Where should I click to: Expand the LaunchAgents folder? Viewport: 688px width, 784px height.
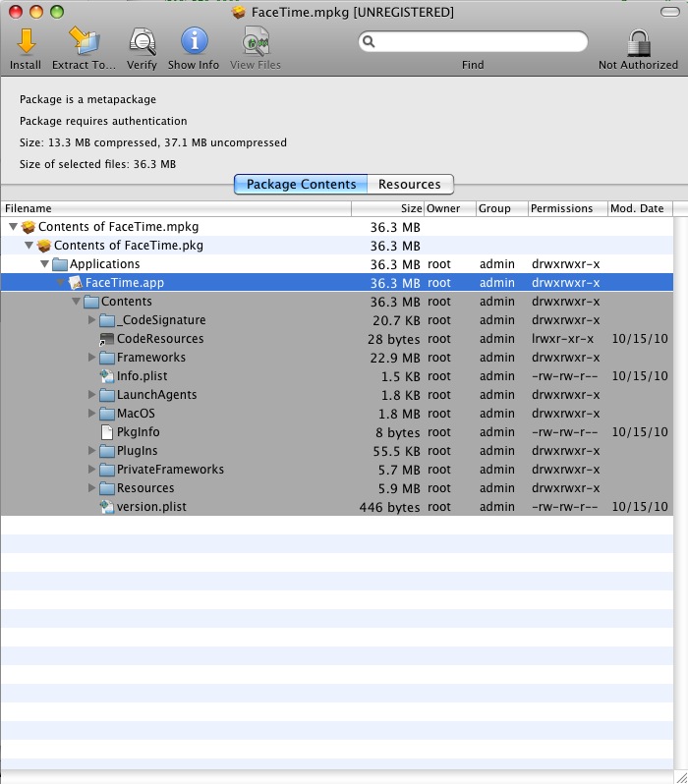[91, 395]
